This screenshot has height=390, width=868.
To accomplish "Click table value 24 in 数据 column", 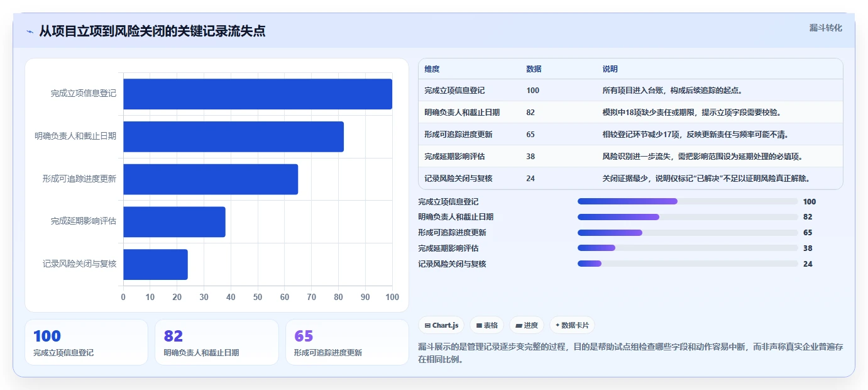I will pos(530,179).
